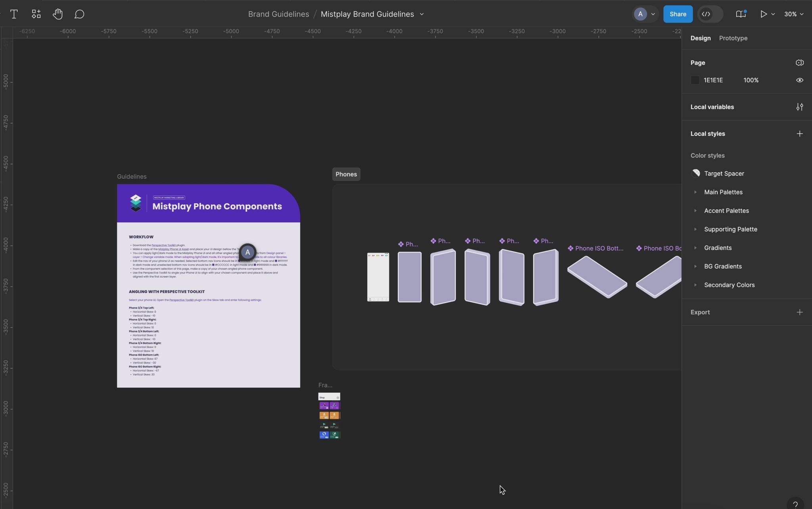Toggle Dev Mode switch
The height and width of the screenshot is (509, 812).
pos(710,14)
